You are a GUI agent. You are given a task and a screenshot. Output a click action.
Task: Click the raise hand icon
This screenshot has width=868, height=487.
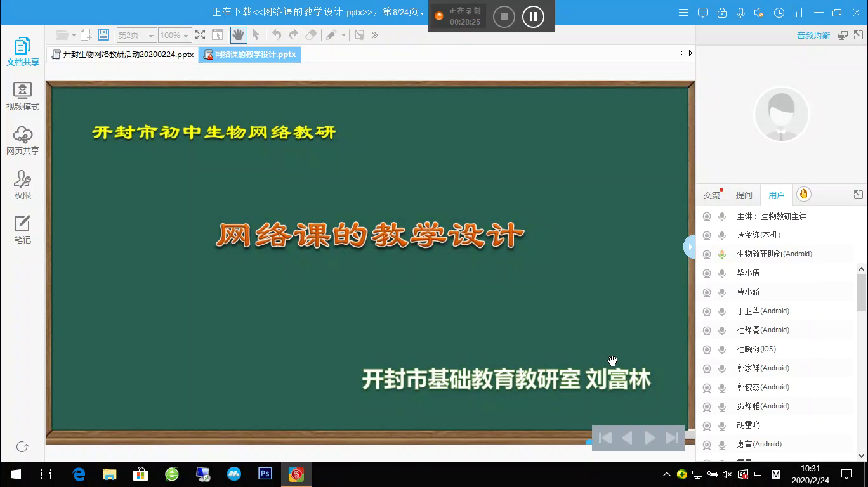point(803,195)
